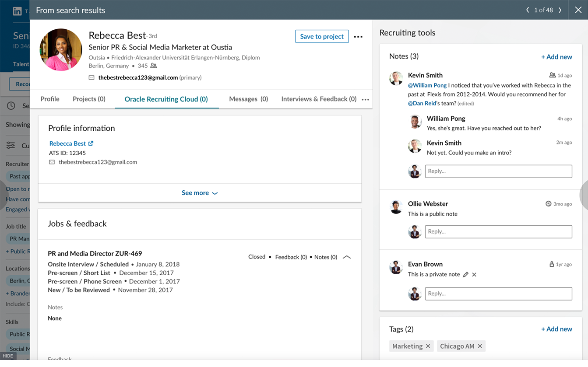Hide the filter sidebar with the HIDE button
The width and height of the screenshot is (588, 367).
click(x=7, y=356)
